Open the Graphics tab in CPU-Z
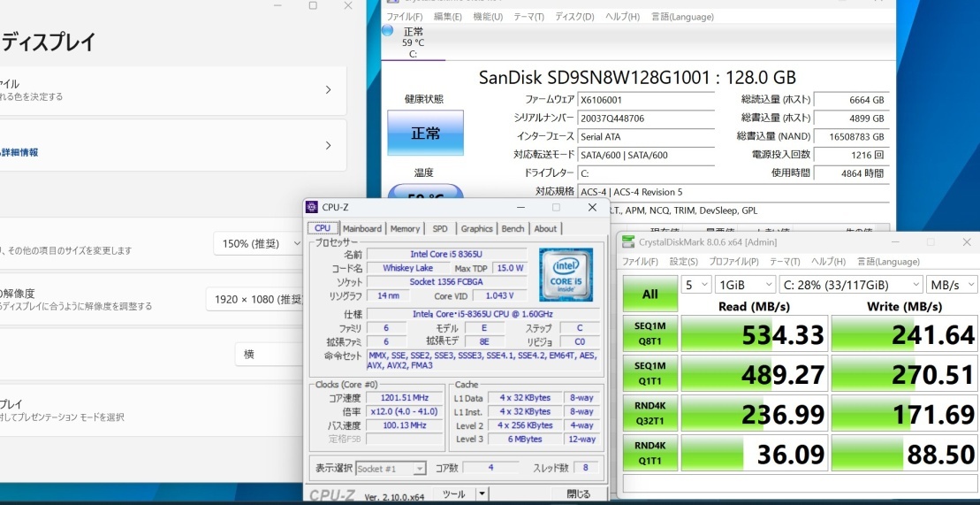This screenshot has width=980, height=505. tap(476, 228)
